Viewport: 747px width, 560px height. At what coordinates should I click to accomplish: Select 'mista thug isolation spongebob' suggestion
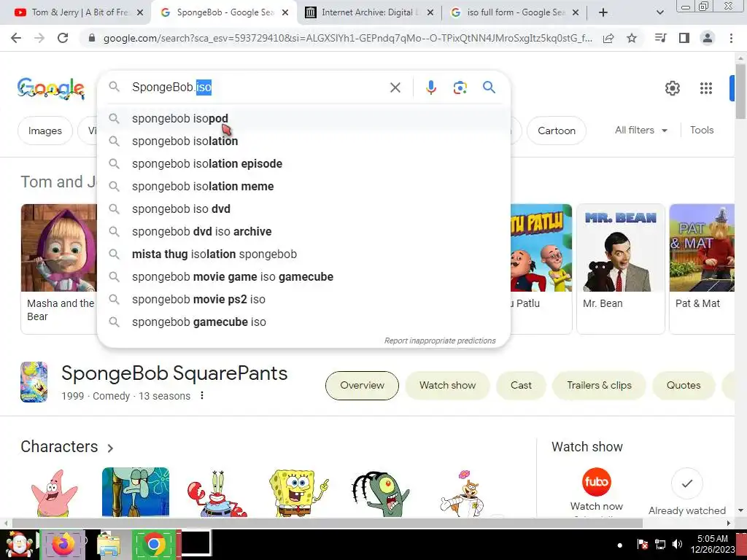pos(303,254)
